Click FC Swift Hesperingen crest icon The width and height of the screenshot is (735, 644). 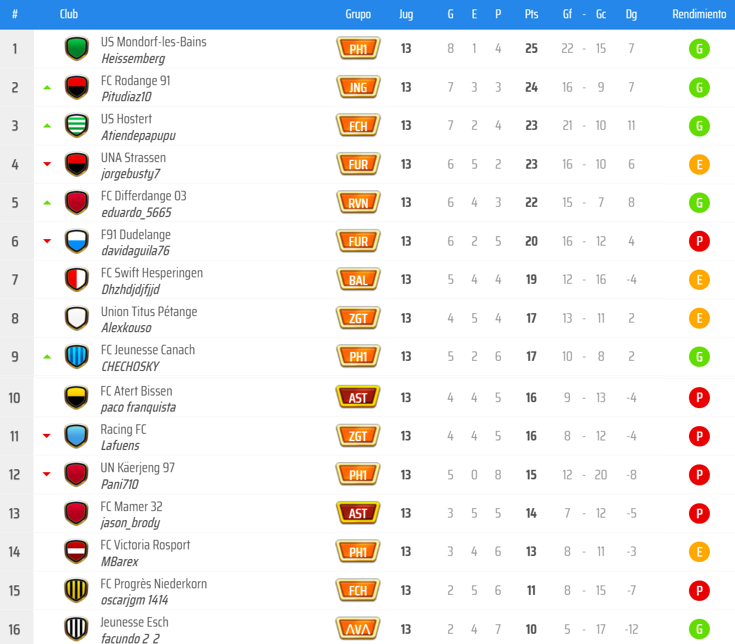point(77,279)
